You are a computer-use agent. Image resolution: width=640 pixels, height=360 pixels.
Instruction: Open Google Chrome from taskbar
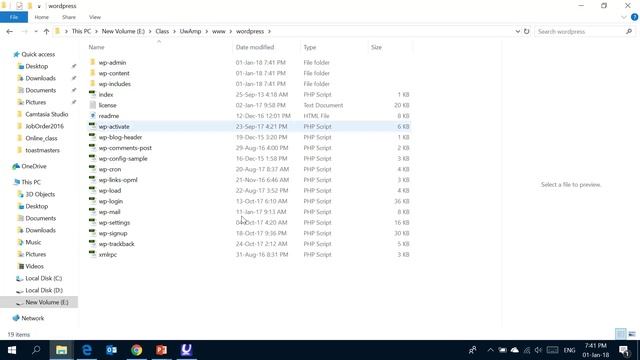click(x=137, y=350)
